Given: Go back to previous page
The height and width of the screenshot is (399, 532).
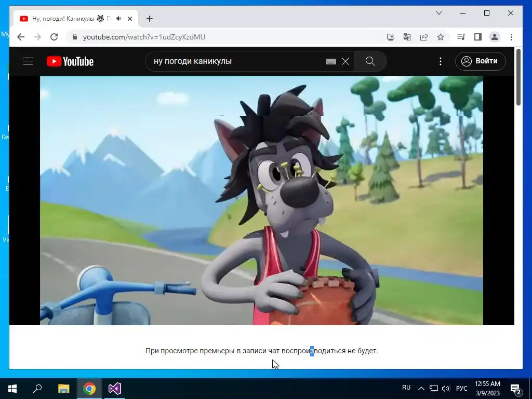Looking at the screenshot, I should pos(21,37).
